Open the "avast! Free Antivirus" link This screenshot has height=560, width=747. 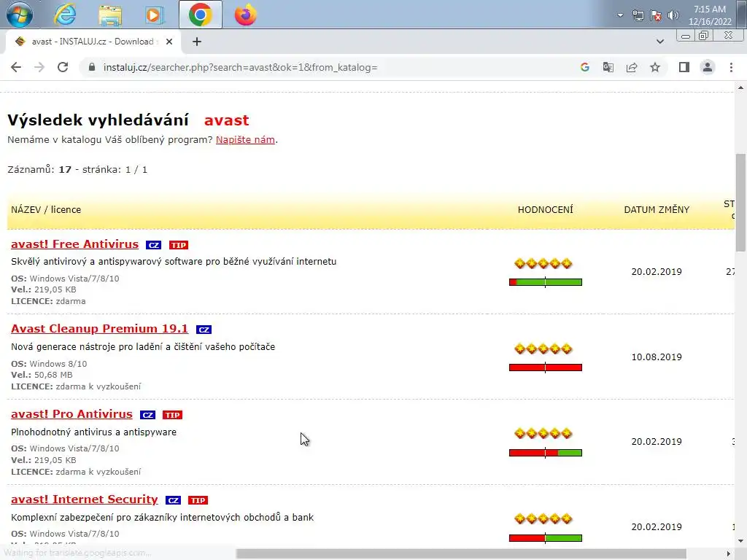[75, 244]
